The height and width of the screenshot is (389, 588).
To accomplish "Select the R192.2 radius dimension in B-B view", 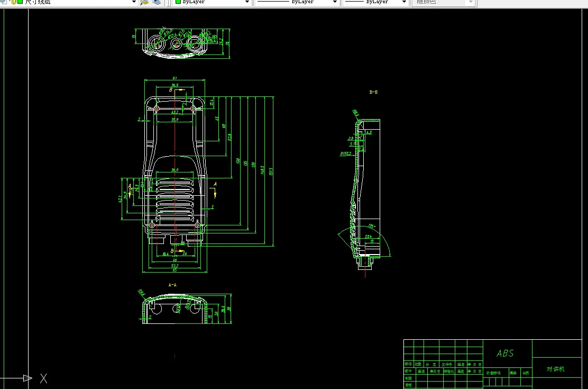I will tap(346, 153).
